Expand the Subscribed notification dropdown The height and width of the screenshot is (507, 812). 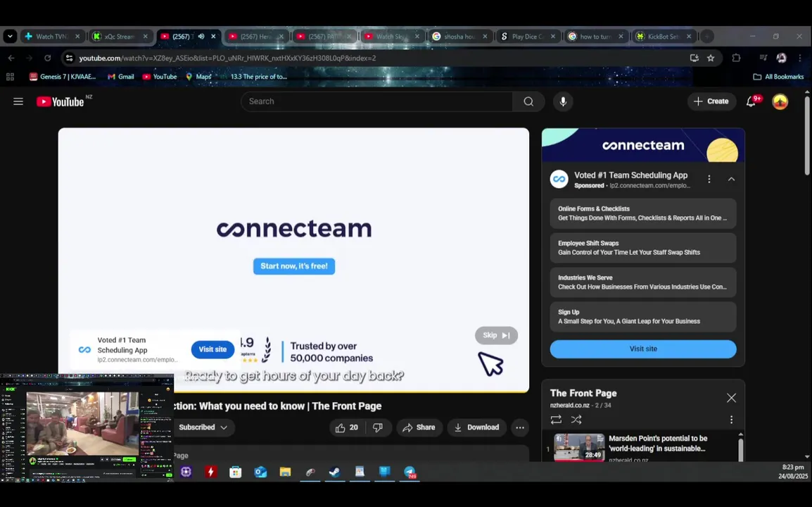[x=203, y=427]
